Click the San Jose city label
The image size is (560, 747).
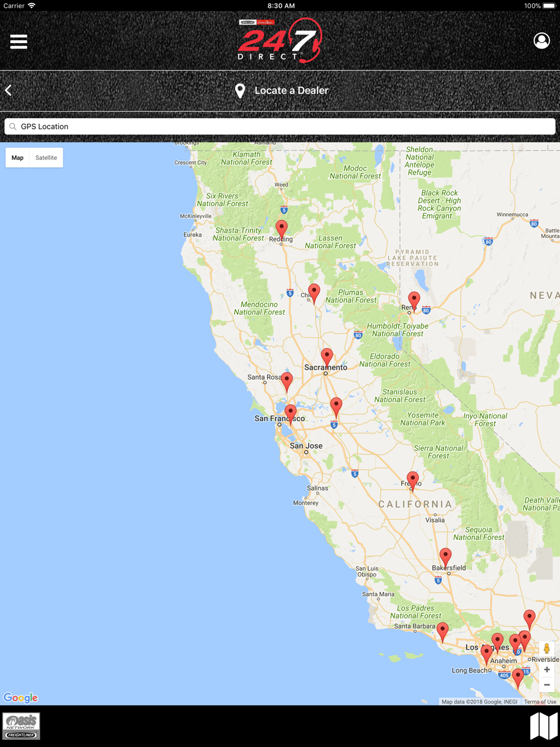(x=306, y=446)
